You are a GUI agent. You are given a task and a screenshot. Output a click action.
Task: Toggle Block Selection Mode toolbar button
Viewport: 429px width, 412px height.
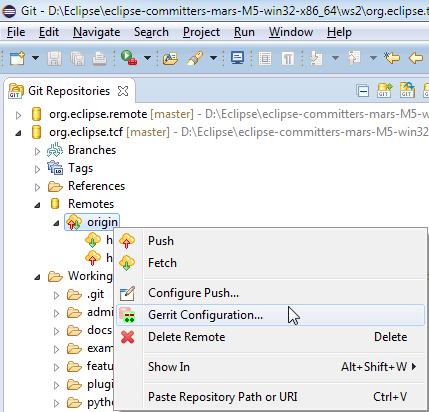coord(265,58)
